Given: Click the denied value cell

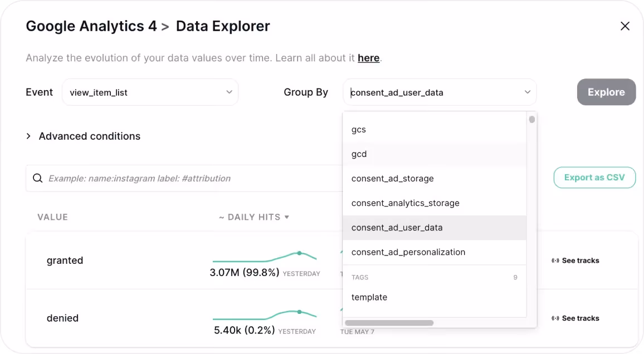Looking at the screenshot, I should point(62,318).
